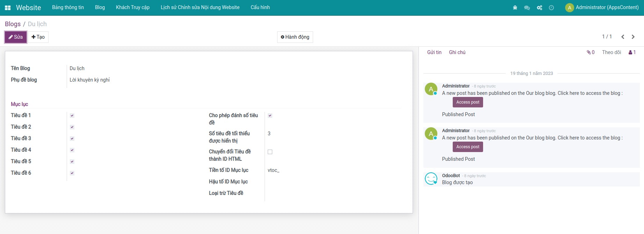Open the conversations chat icon
Image resolution: width=644 pixels, height=234 pixels.
point(527,8)
